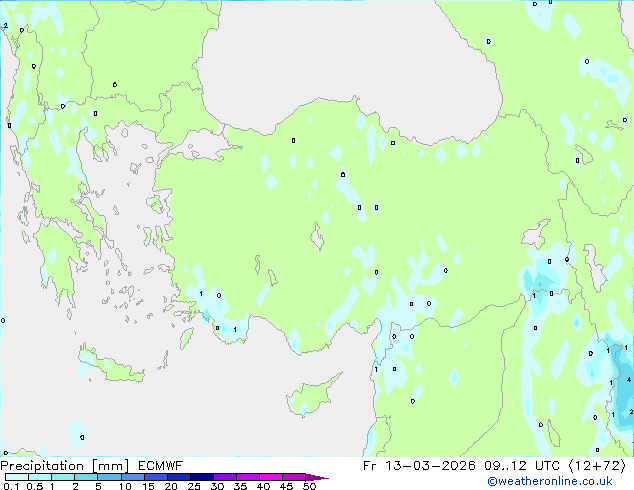Open the weatheronline.co.uk copyright link
This screenshot has width=634, height=490.
[550, 481]
